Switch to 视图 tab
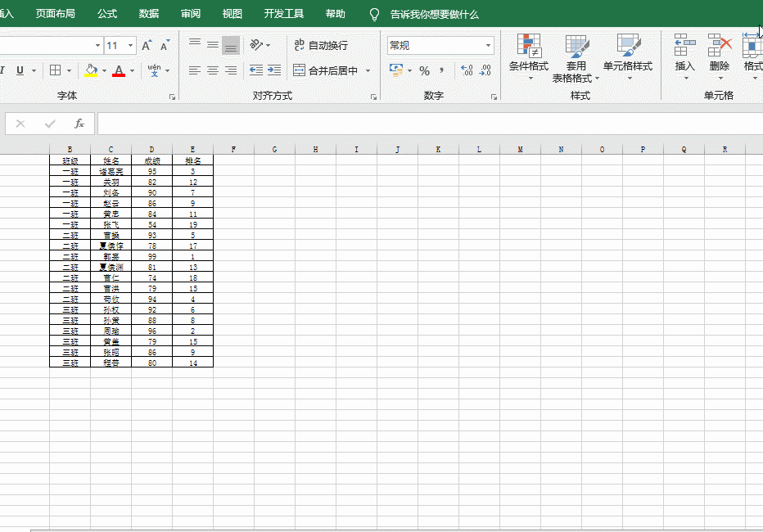 [x=233, y=14]
